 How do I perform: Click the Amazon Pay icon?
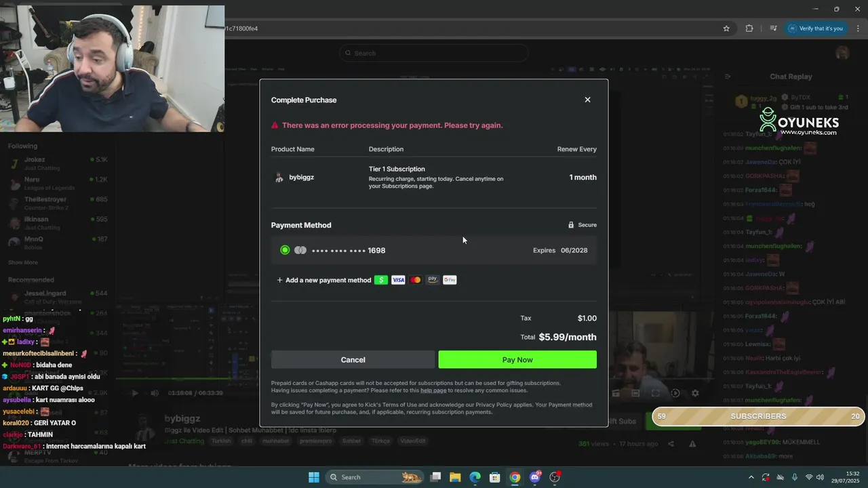click(x=433, y=280)
